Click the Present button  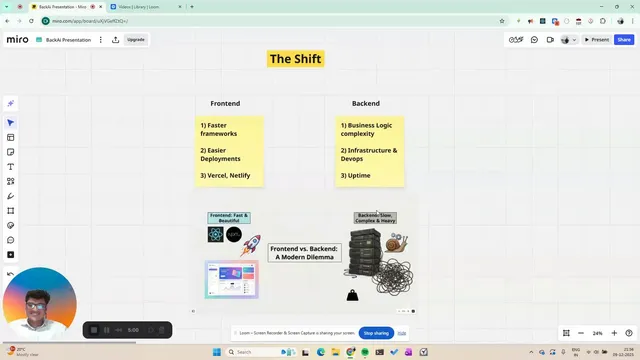pyautogui.click(x=597, y=40)
